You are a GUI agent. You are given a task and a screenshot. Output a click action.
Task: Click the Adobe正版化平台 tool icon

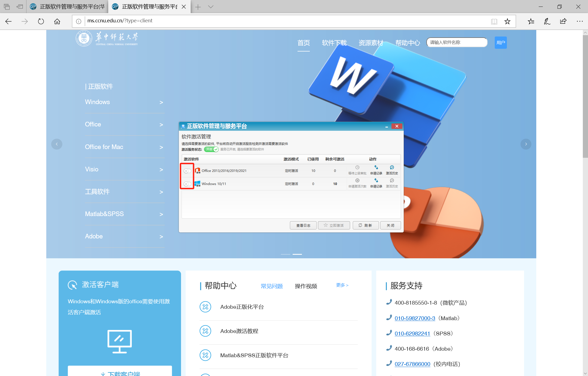coord(206,307)
